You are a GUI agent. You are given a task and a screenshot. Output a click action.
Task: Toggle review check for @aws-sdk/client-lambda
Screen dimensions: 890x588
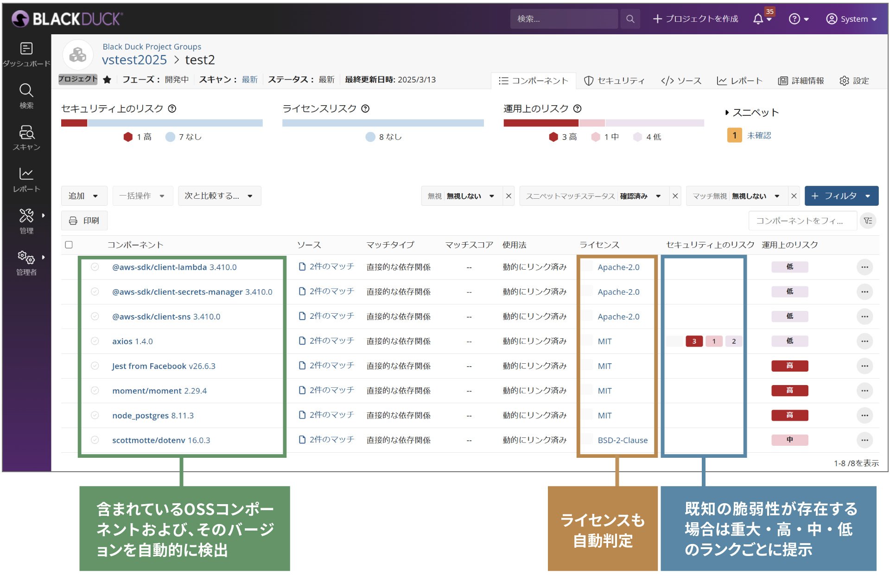coord(95,267)
